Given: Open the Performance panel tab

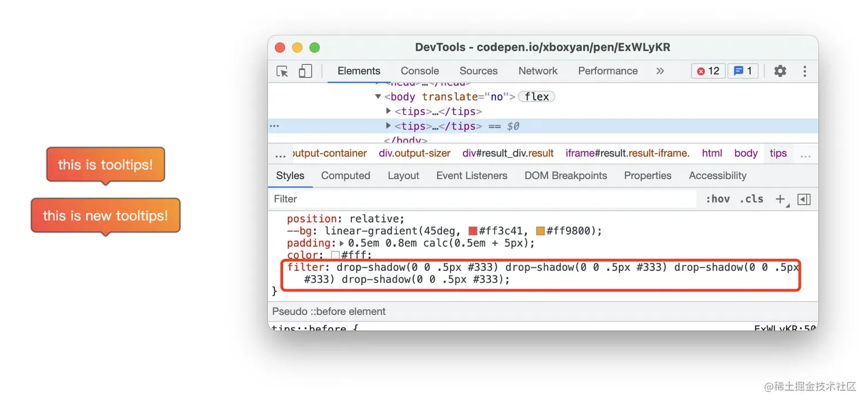Looking at the screenshot, I should click(608, 71).
